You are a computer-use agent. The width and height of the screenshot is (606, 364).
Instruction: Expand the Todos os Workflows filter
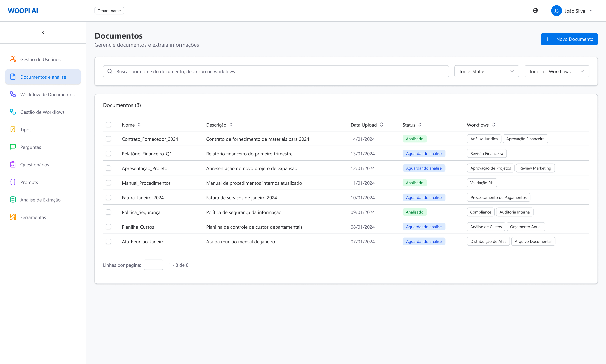click(x=557, y=71)
